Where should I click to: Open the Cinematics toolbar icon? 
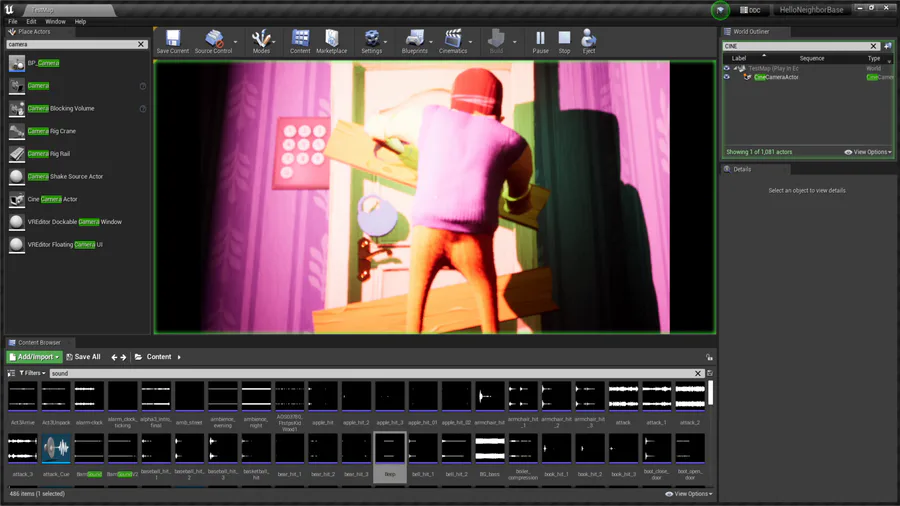(453, 41)
